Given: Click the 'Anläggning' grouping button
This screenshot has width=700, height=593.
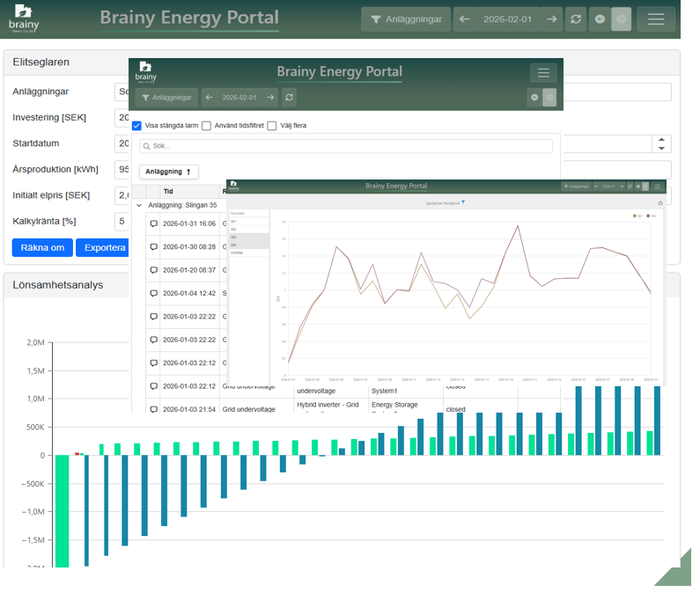Looking at the screenshot, I should coord(168,172).
